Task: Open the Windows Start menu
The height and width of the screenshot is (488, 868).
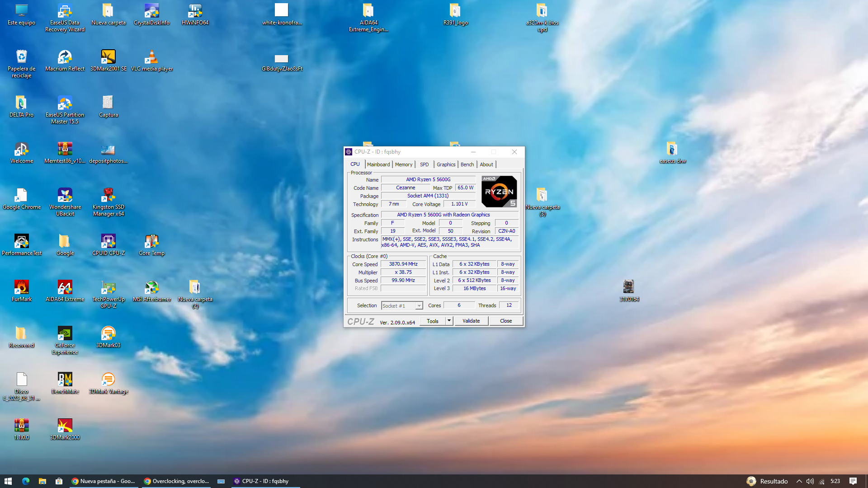Action: point(8,481)
